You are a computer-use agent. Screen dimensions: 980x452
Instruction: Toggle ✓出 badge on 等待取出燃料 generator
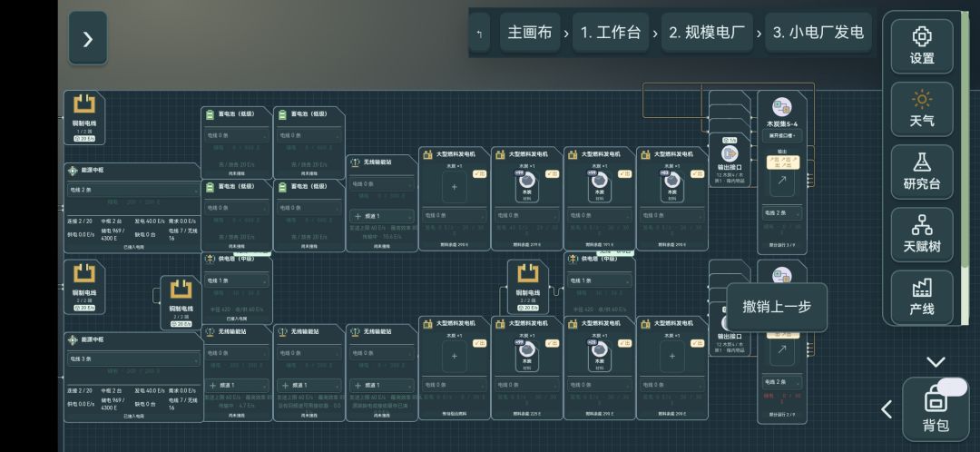click(x=480, y=343)
